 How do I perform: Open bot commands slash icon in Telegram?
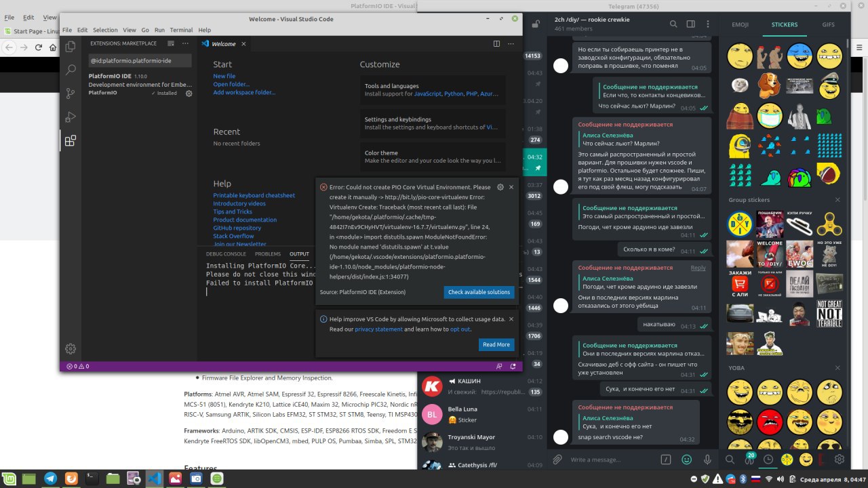(x=666, y=460)
